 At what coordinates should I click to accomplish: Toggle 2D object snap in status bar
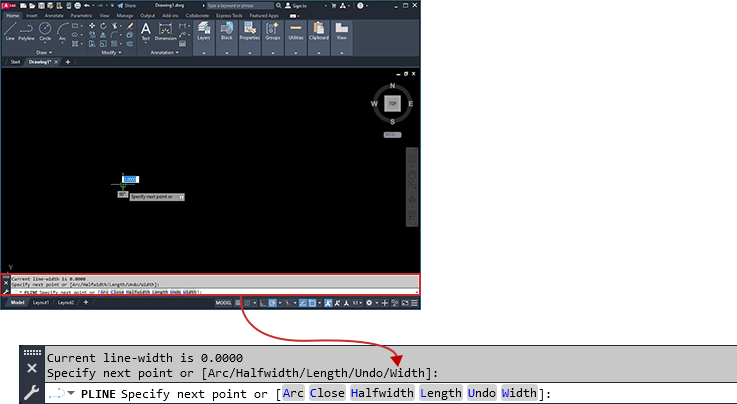[x=312, y=303]
